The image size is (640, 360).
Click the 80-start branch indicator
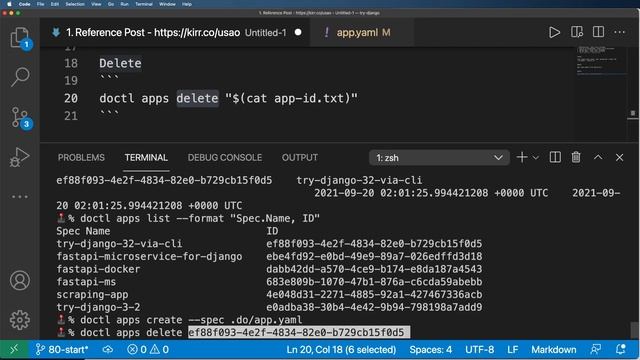62,349
